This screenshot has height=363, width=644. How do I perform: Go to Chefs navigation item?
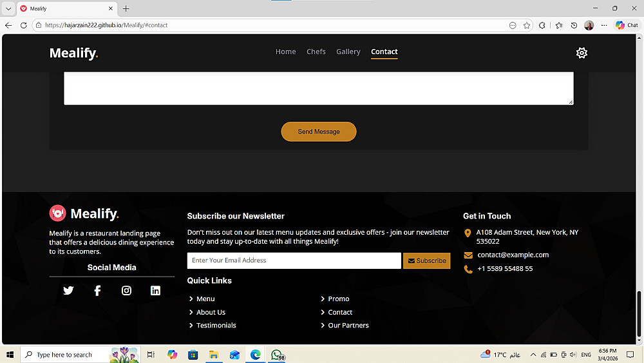pyautogui.click(x=316, y=52)
